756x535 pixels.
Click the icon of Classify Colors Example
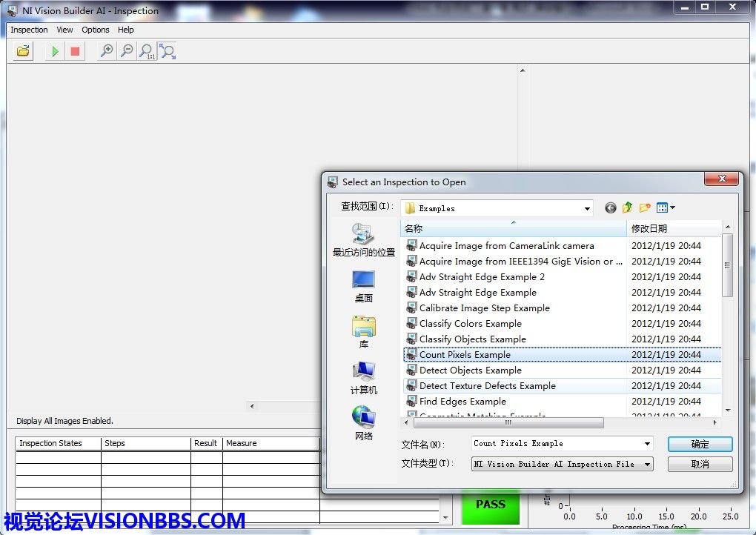(411, 323)
